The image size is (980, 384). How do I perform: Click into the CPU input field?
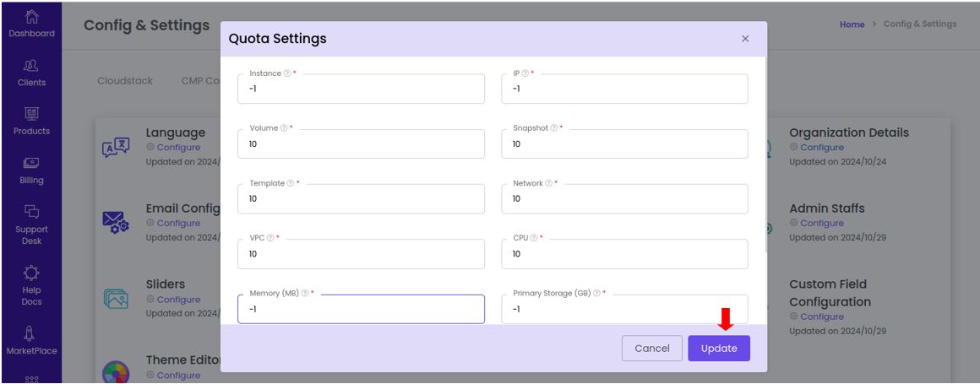pos(625,254)
